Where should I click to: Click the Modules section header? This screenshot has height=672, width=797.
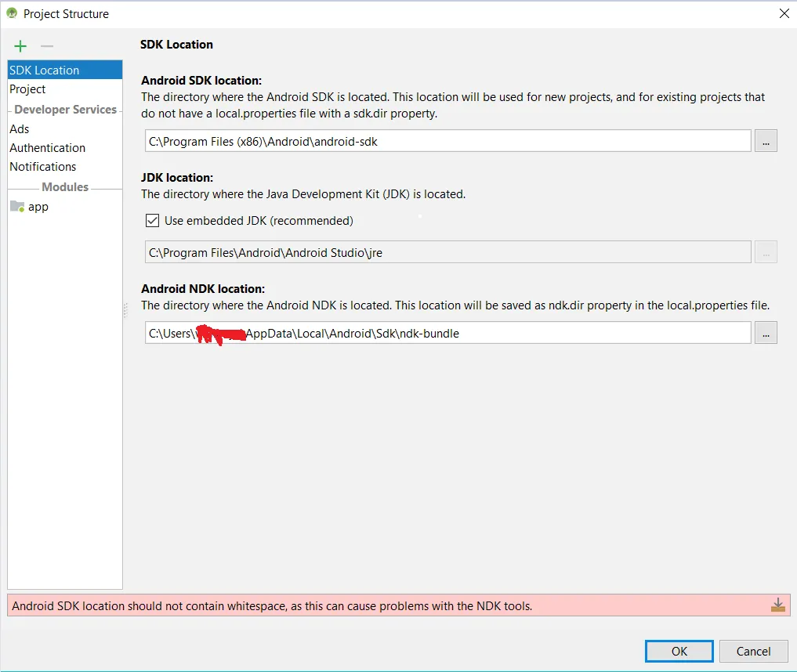[65, 187]
